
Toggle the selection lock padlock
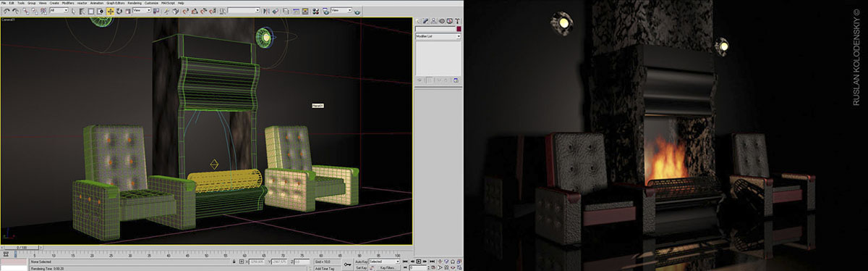pyautogui.click(x=234, y=262)
